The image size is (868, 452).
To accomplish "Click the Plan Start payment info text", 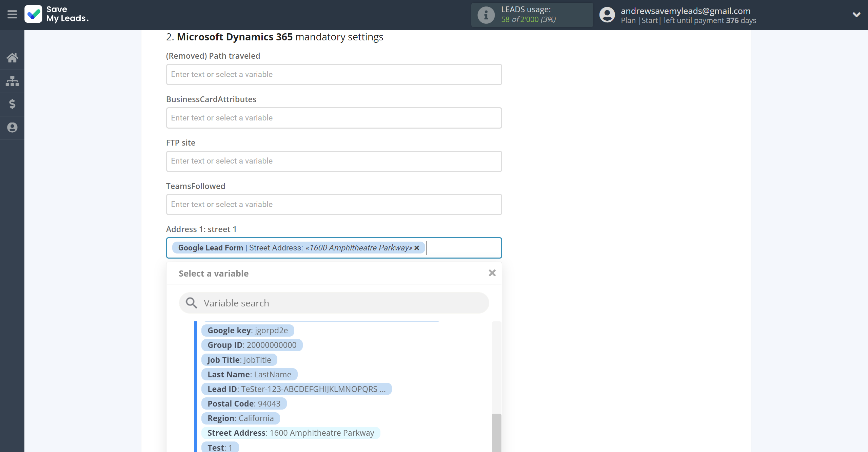I will pyautogui.click(x=688, y=20).
